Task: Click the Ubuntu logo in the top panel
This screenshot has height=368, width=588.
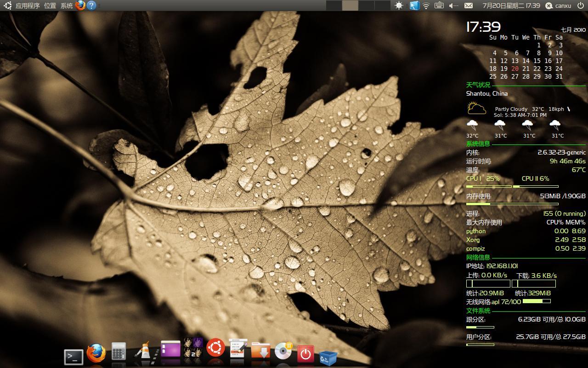Action: [8, 6]
